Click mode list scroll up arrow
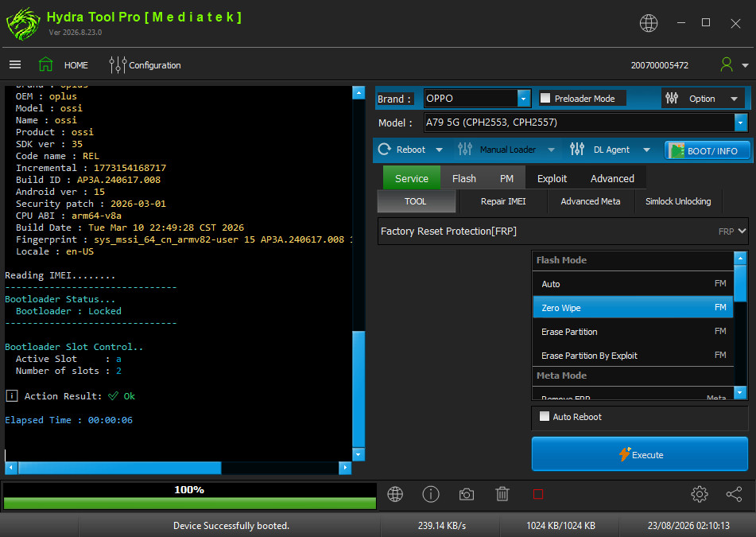The height and width of the screenshot is (537, 756). coord(740,258)
